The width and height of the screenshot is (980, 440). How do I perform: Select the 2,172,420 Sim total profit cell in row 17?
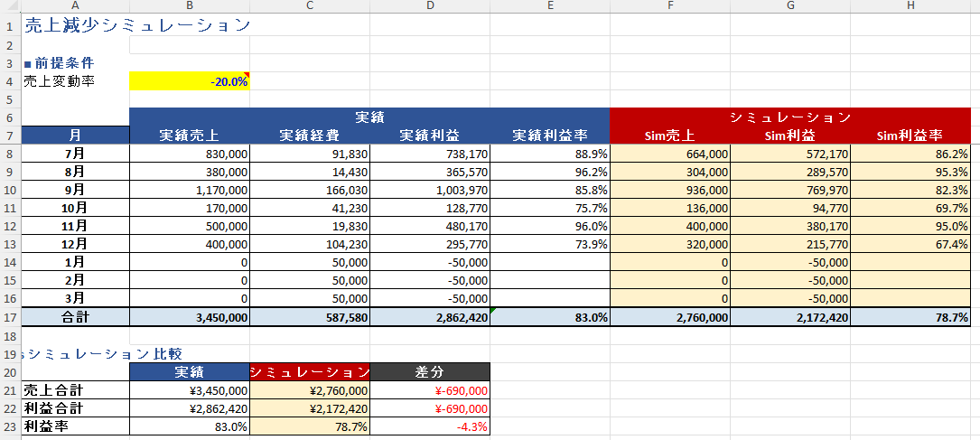click(x=790, y=317)
